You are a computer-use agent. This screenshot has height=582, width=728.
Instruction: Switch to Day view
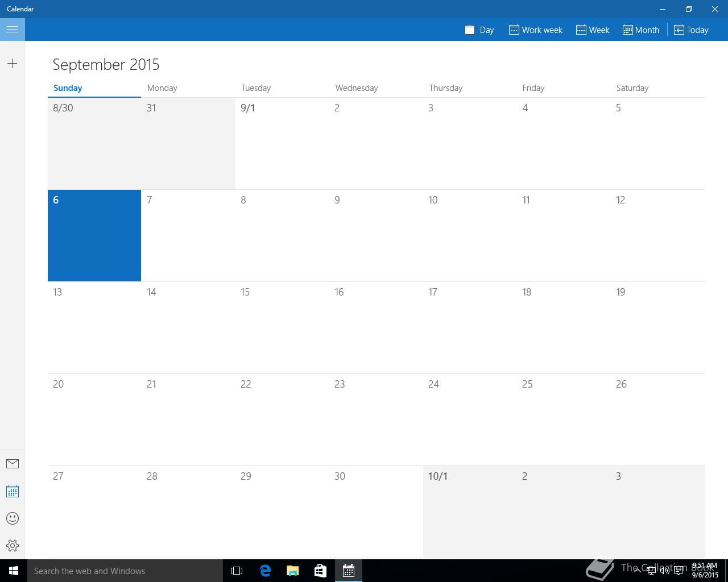pyautogui.click(x=479, y=30)
